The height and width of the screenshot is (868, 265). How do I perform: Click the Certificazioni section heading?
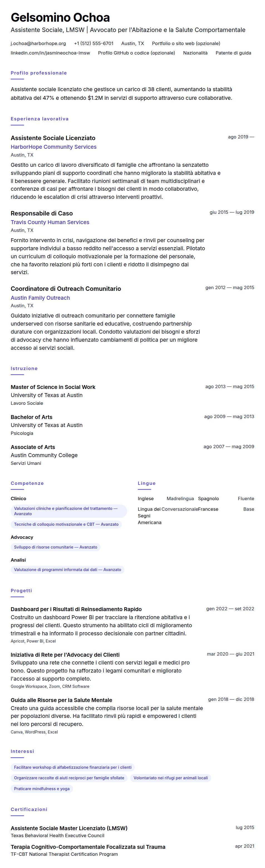(29, 809)
